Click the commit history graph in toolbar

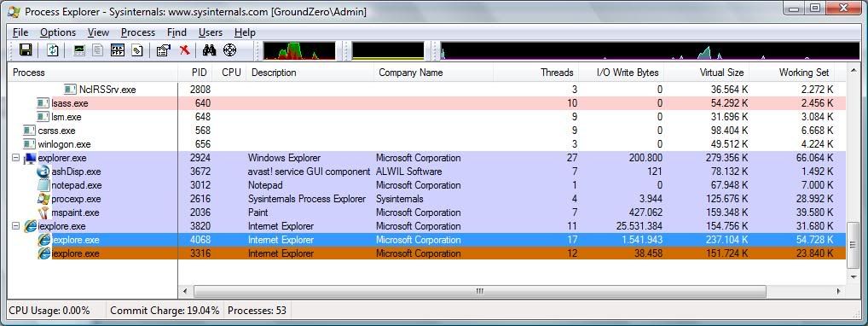[x=388, y=50]
